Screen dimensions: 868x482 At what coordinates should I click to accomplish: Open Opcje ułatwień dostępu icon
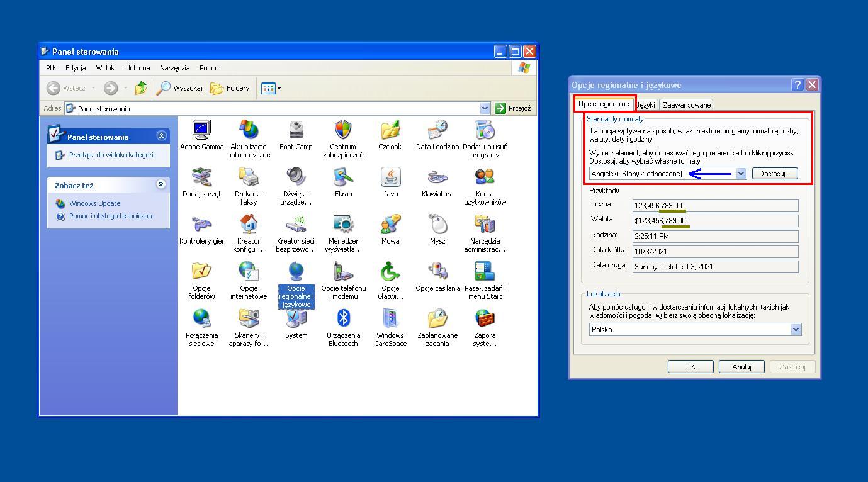click(x=390, y=272)
